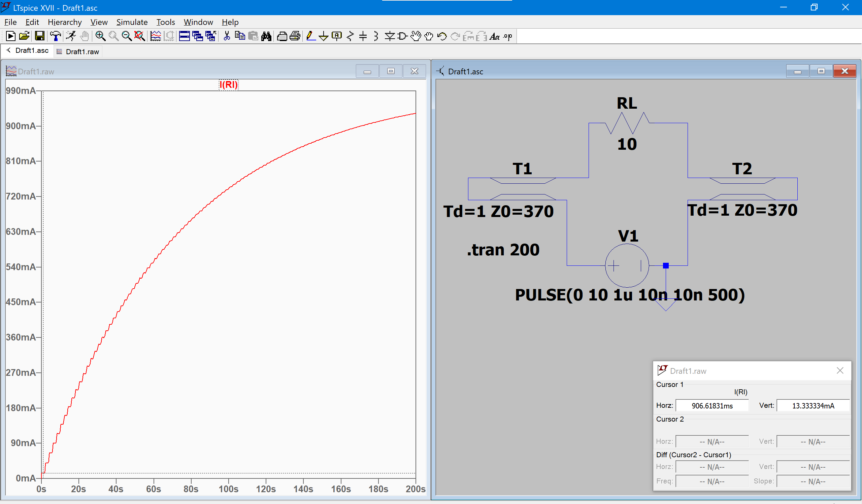Open the Edit menu

(32, 22)
